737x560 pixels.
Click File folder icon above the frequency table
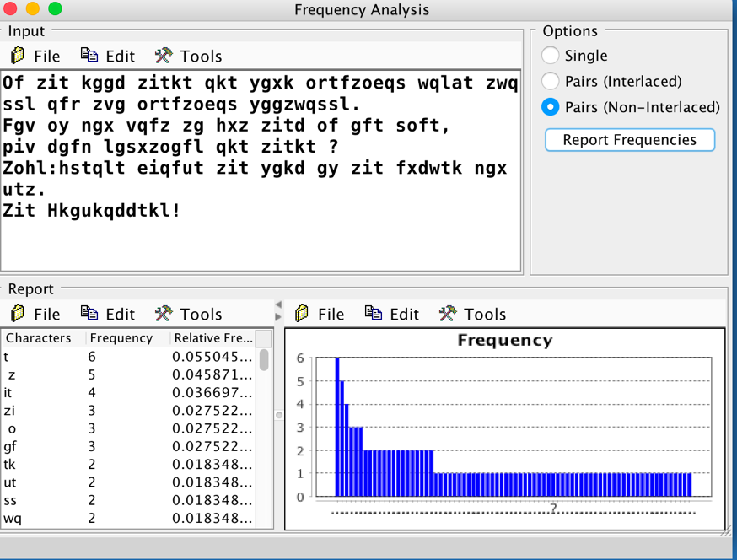(x=18, y=314)
